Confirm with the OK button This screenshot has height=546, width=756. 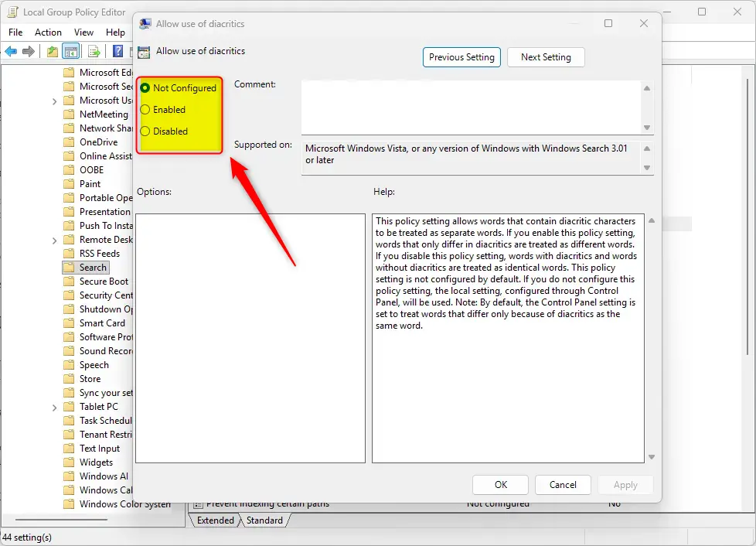(x=500, y=485)
